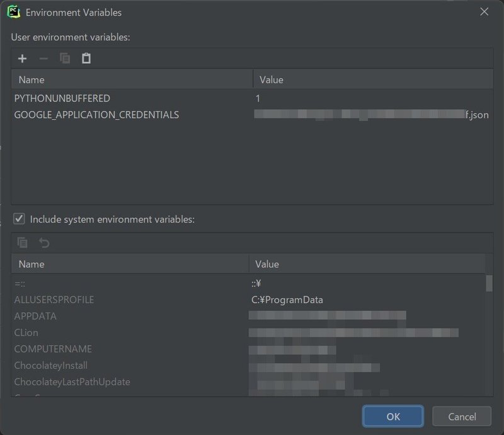The width and height of the screenshot is (504, 435).
Task: Close the Environment Variables dialog
Action: pyautogui.click(x=484, y=12)
